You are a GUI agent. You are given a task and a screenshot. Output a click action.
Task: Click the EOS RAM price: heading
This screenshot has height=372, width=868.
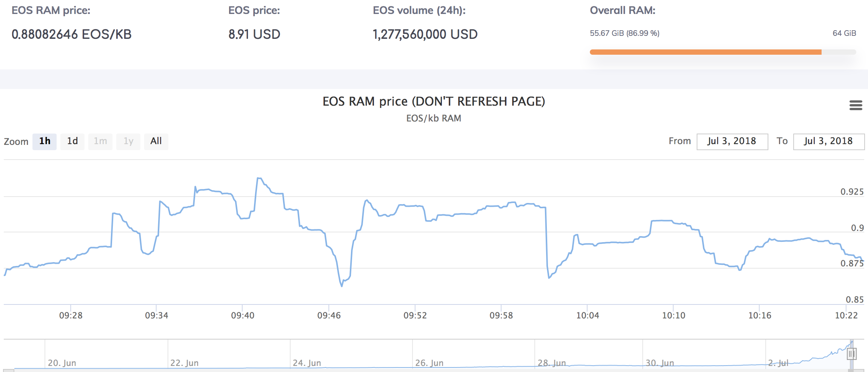coord(51,10)
